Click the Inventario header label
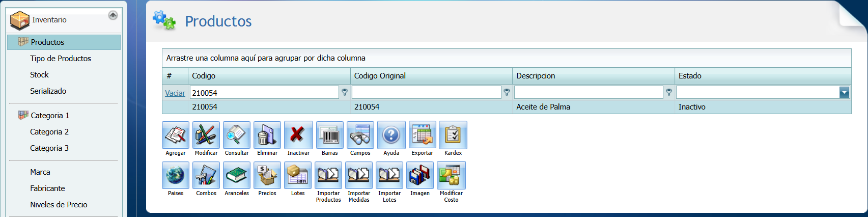This screenshot has width=868, height=217. point(49,20)
